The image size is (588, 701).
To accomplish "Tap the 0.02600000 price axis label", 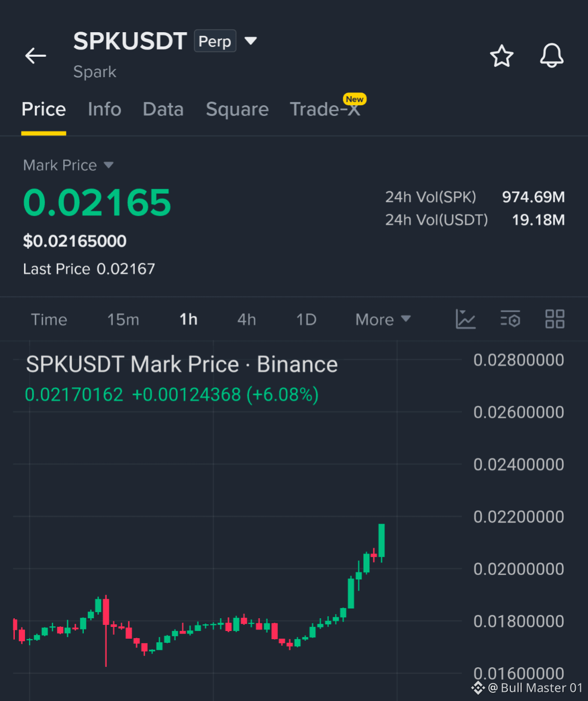I will click(x=519, y=412).
